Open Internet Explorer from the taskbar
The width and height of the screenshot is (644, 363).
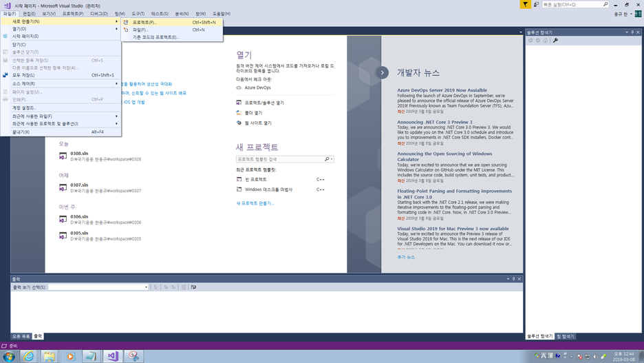(29, 356)
